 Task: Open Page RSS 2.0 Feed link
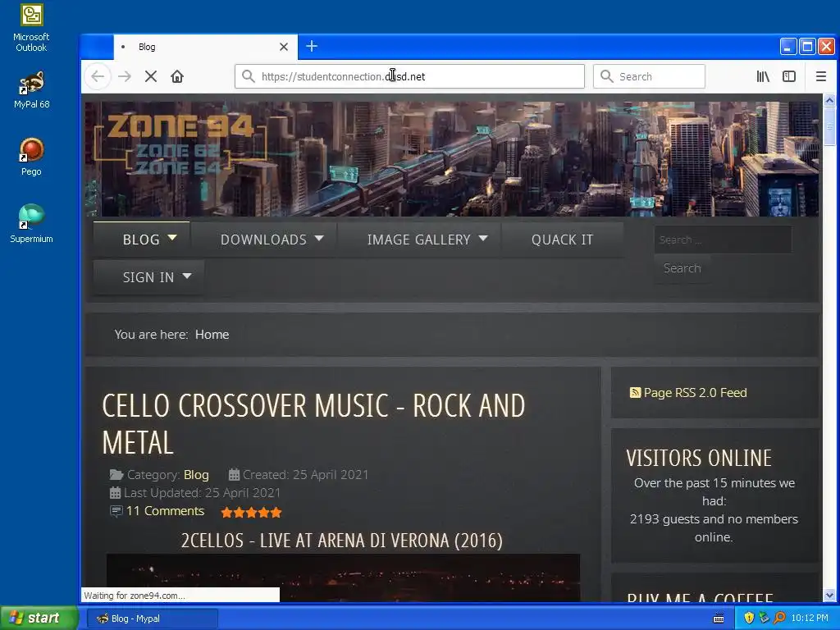click(695, 393)
